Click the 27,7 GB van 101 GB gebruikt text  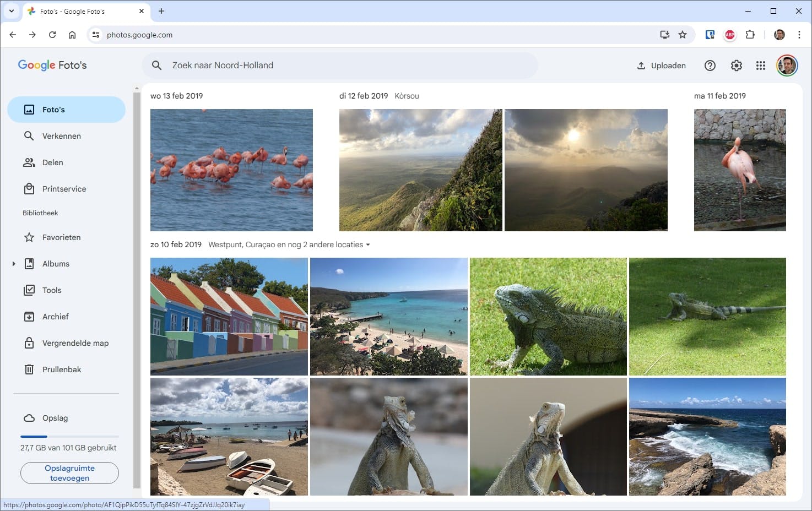click(68, 448)
